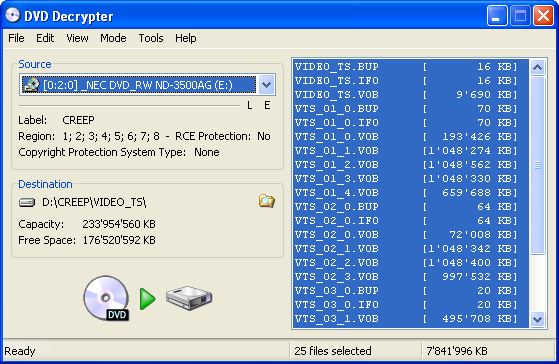Select the NEC DVD_RW ND-3500AG source field

pyautogui.click(x=147, y=85)
